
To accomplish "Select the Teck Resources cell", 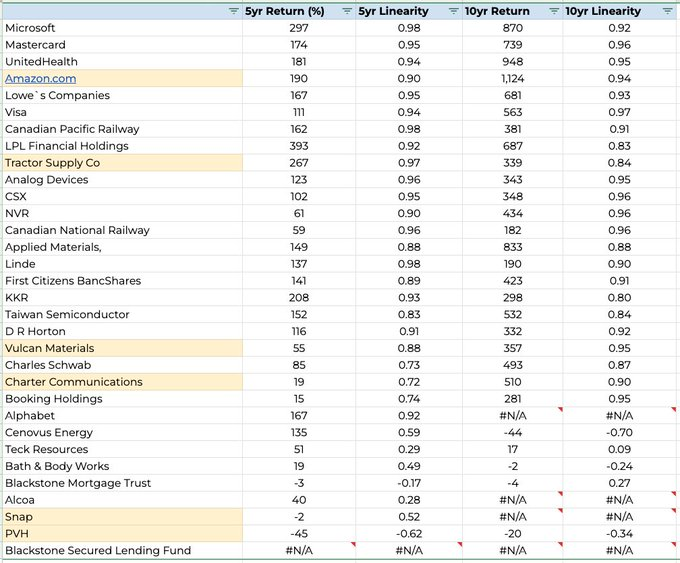I will coord(122,449).
